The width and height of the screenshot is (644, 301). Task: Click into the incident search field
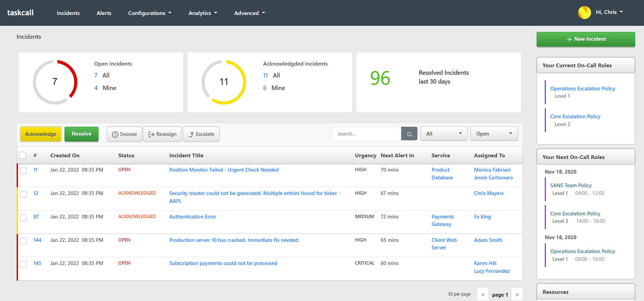pos(366,134)
